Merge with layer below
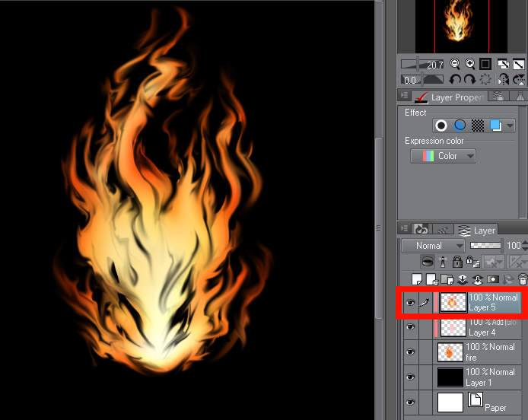 (478, 279)
